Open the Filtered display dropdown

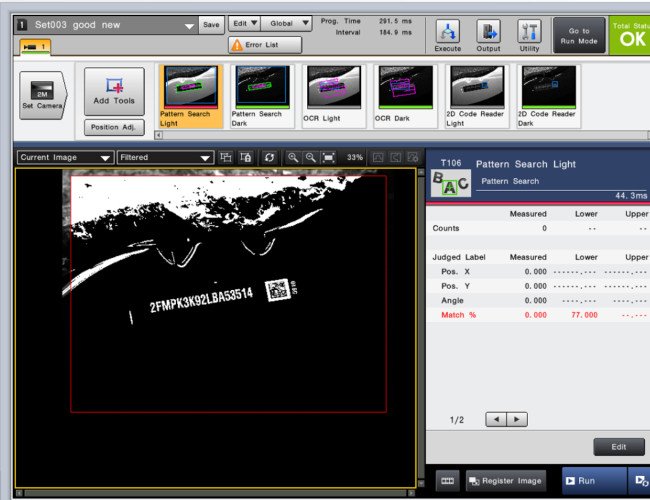click(165, 158)
